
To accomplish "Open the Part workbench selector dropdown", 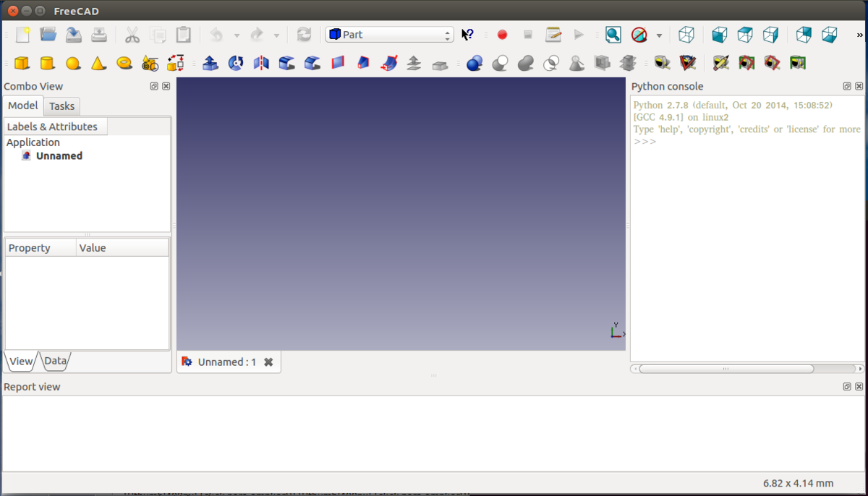I will click(389, 35).
